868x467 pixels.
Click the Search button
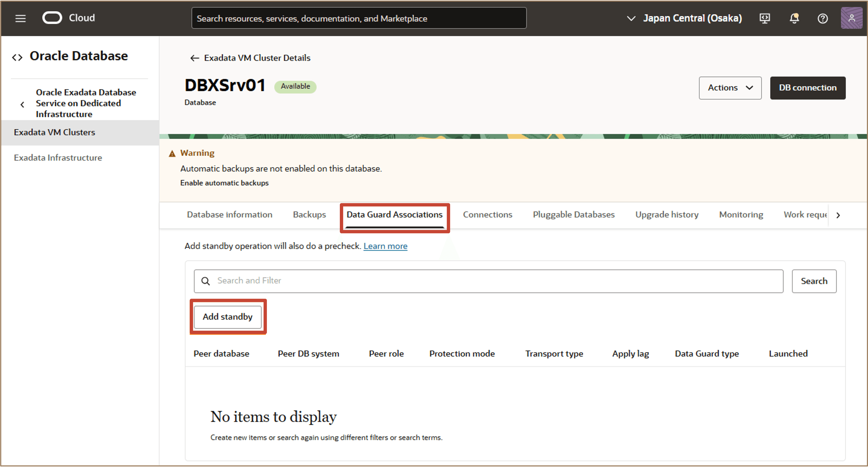click(814, 281)
